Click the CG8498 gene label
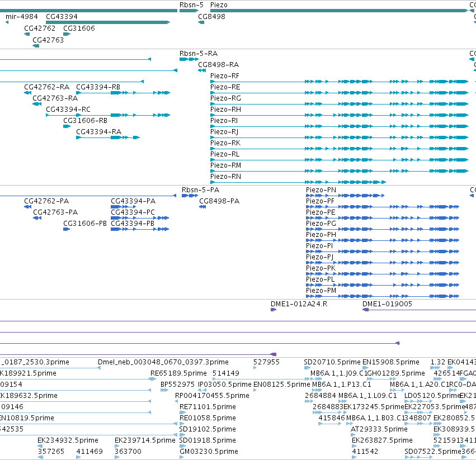This screenshot has height=460, width=476. pyautogui.click(x=211, y=17)
